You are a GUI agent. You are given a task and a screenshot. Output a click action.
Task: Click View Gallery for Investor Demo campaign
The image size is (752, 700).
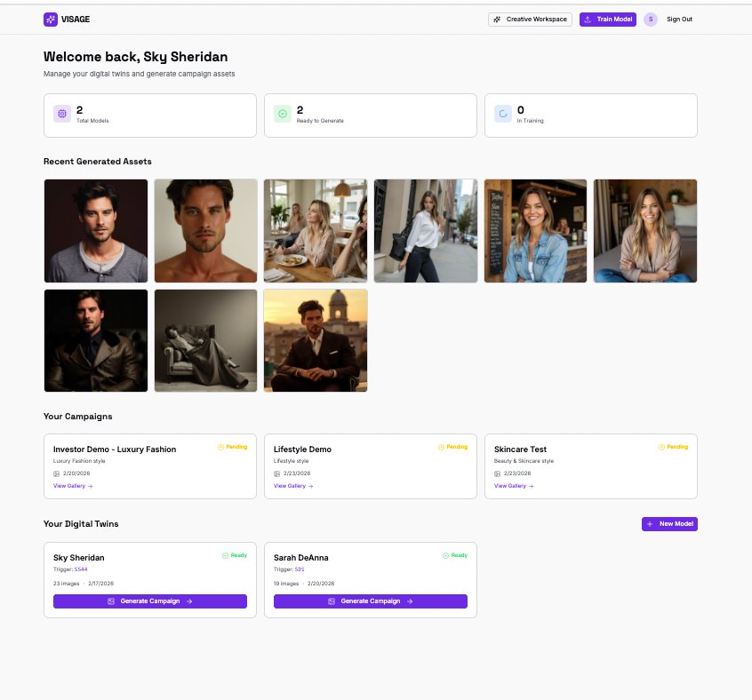point(73,486)
